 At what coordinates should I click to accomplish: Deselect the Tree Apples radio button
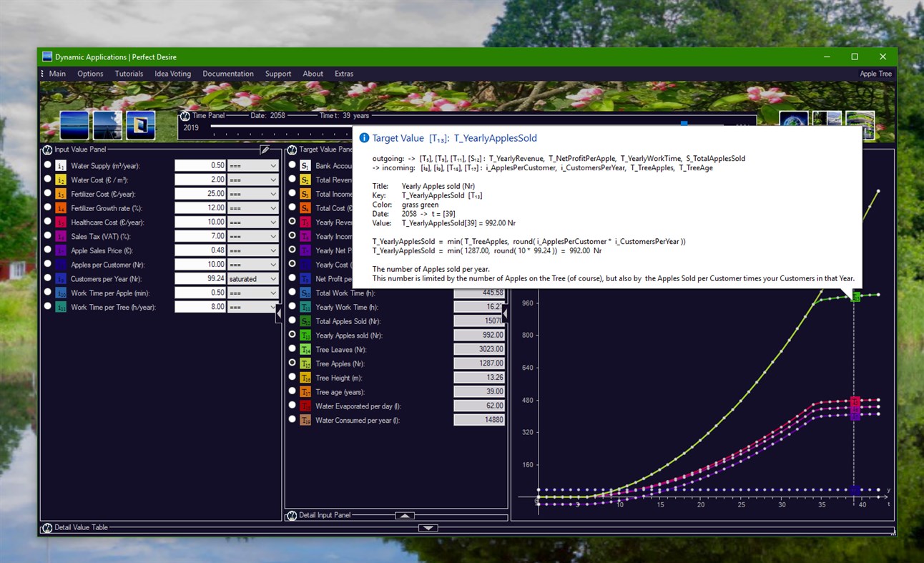click(x=293, y=363)
